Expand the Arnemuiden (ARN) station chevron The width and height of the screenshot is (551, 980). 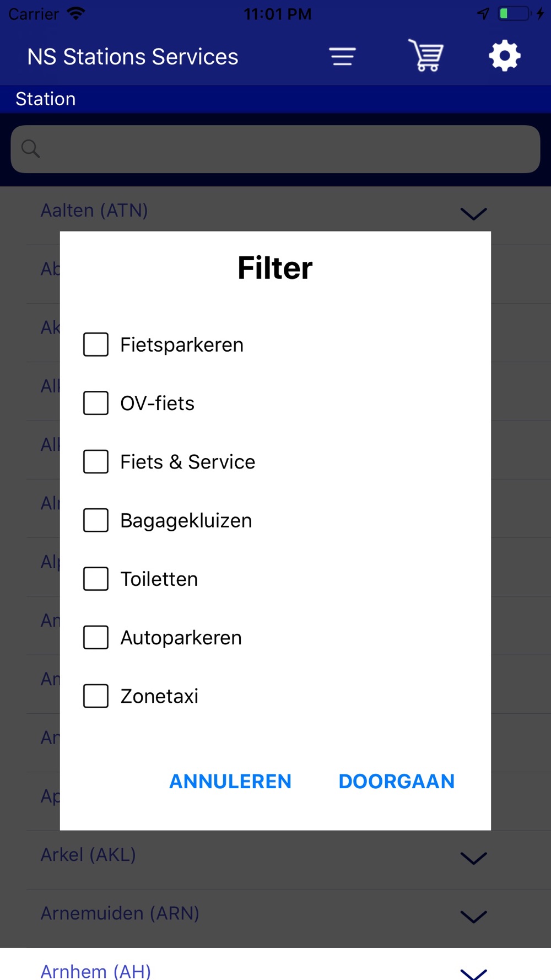473,916
